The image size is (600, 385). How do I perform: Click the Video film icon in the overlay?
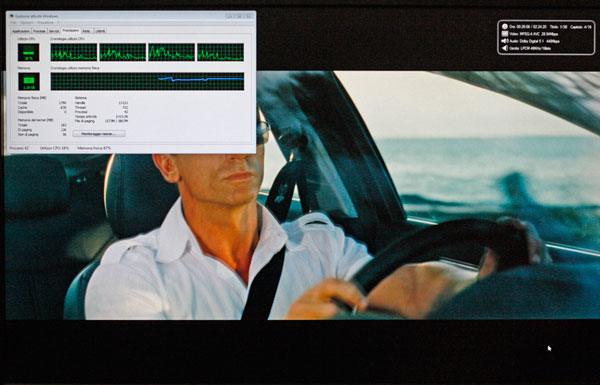tap(505, 34)
